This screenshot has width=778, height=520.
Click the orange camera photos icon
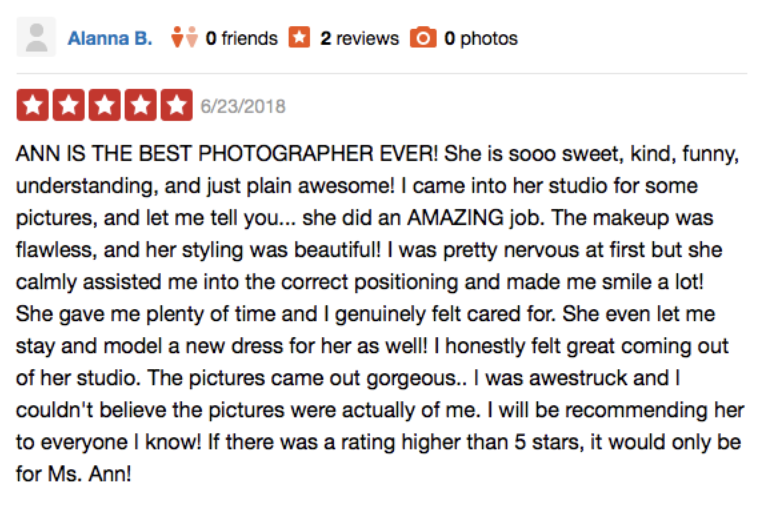click(x=423, y=38)
